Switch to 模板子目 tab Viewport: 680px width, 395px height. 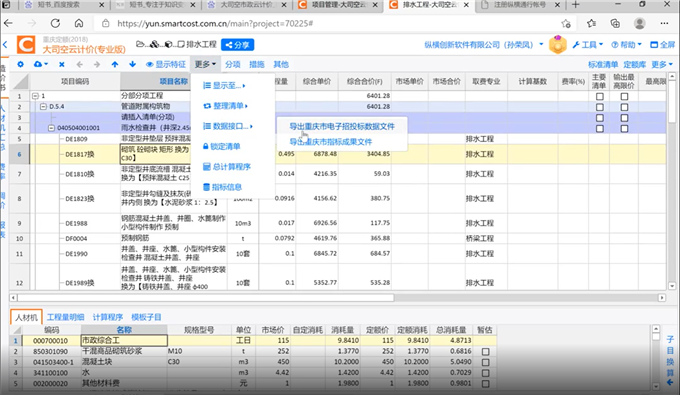146,317
